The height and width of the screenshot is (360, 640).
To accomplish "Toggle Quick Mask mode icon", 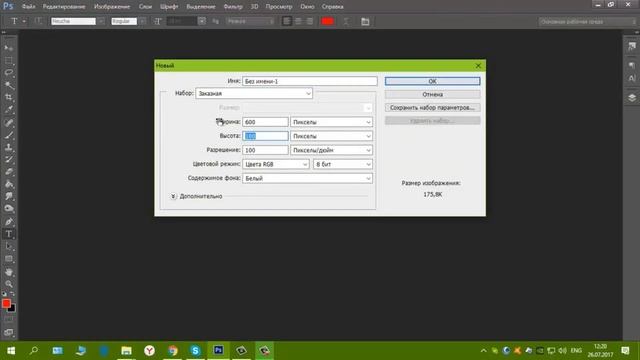I will (x=9, y=320).
